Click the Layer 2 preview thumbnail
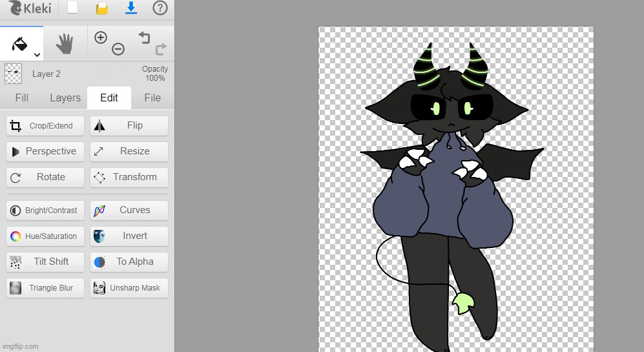This screenshot has width=644, height=352. 13,74
